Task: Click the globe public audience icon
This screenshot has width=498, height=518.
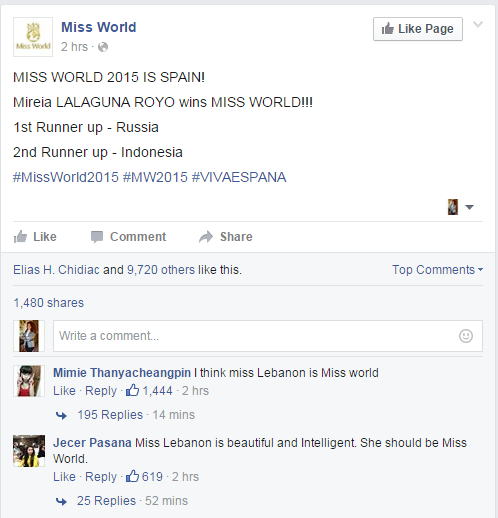Action: (x=103, y=47)
